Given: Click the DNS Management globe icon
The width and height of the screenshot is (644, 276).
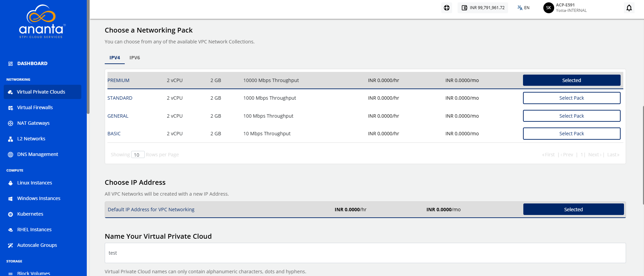Looking at the screenshot, I should tap(11, 155).
